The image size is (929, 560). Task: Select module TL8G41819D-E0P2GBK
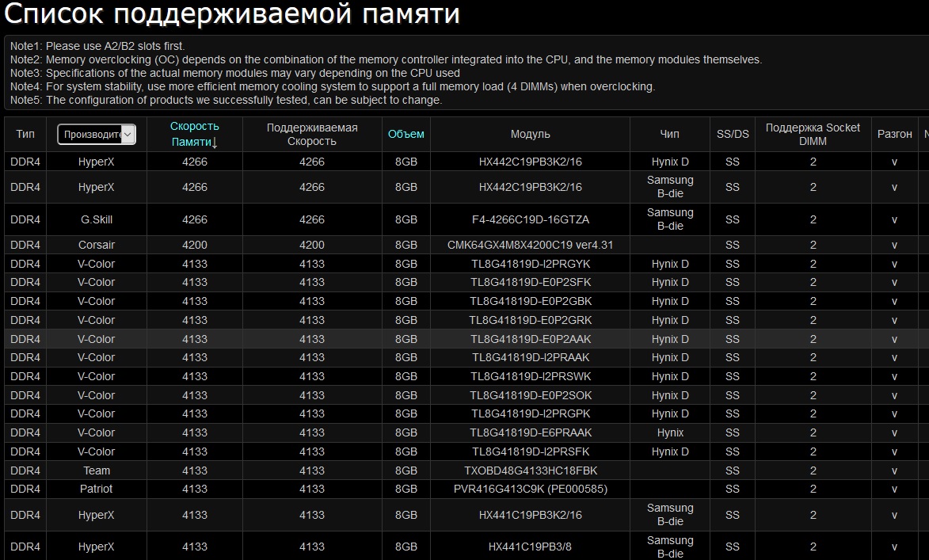(x=531, y=301)
